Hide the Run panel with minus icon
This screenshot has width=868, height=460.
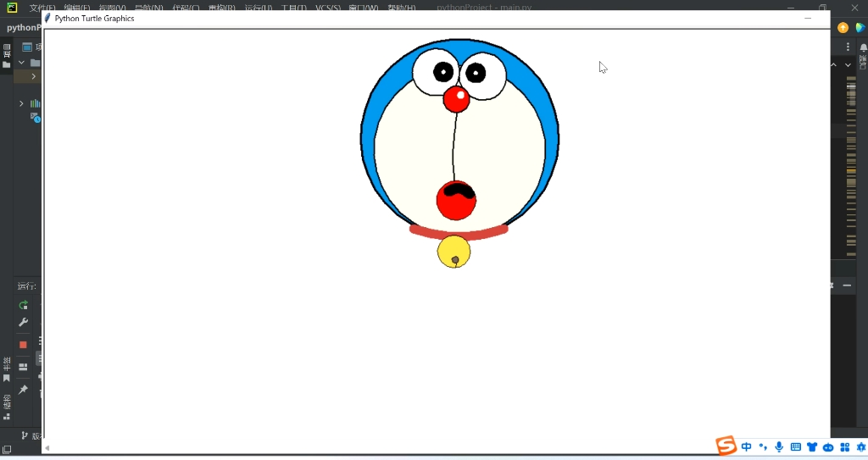coord(847,285)
